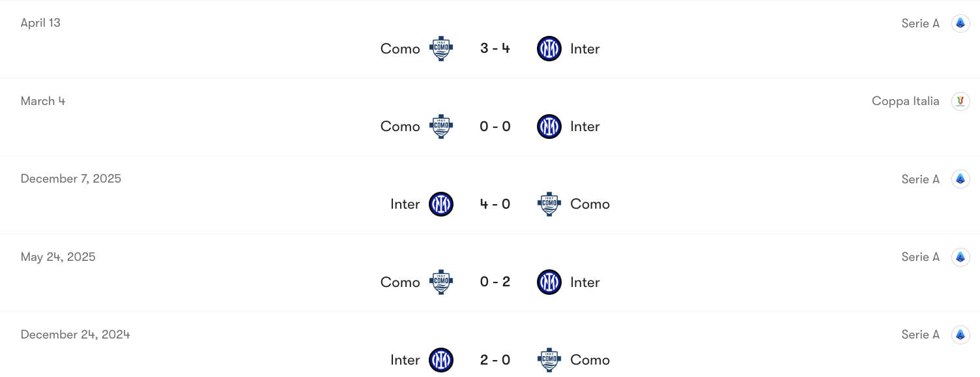Click the Coppa Italia trophy icon
The image size is (980, 377).
(x=960, y=101)
